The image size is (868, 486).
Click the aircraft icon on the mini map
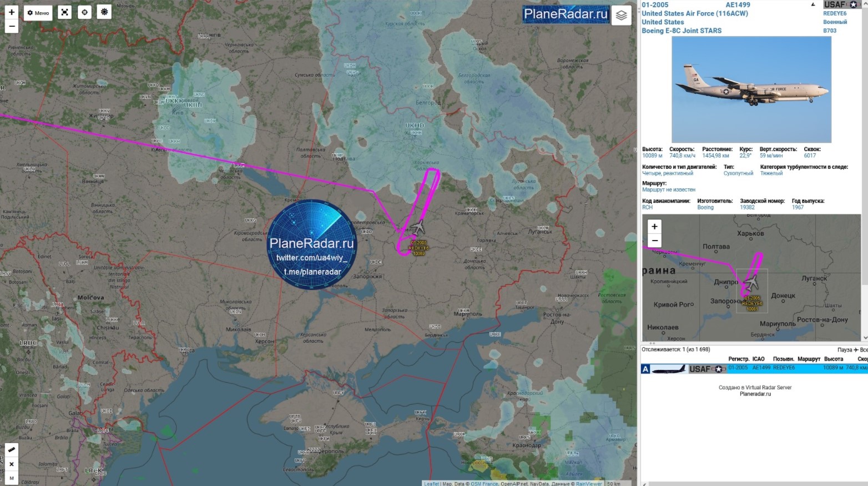coord(751,283)
